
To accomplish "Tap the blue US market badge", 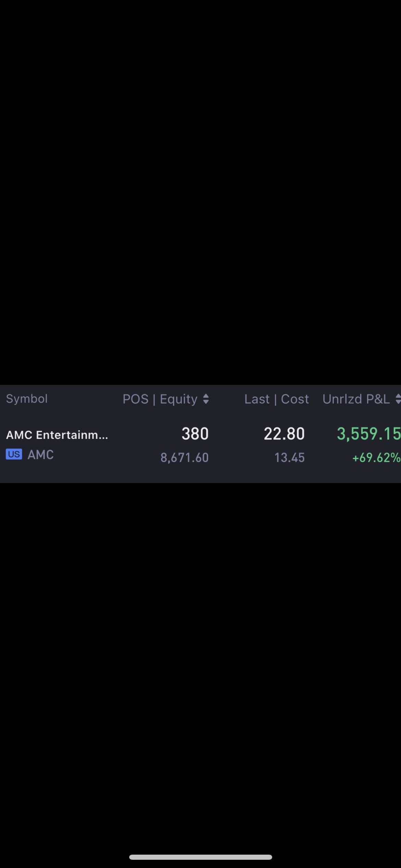I will tap(14, 454).
